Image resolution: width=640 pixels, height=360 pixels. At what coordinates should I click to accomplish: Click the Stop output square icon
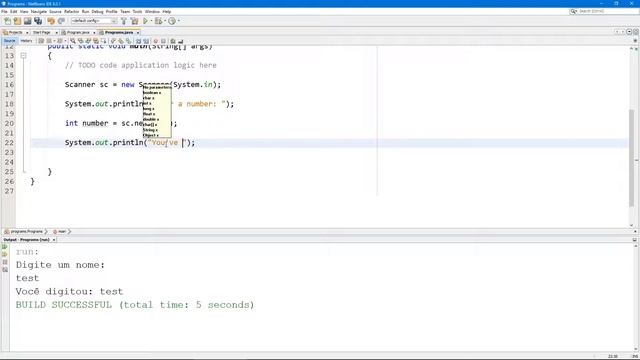coord(5,262)
